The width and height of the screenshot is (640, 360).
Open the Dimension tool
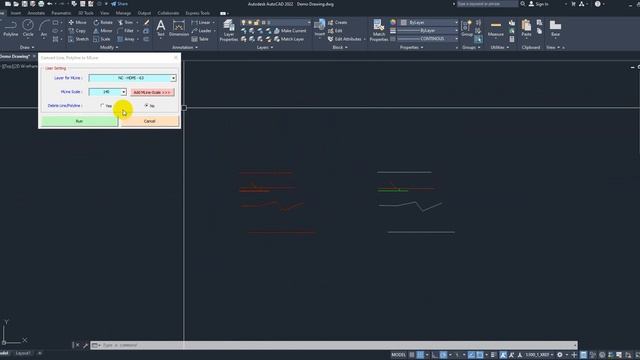pos(179,28)
